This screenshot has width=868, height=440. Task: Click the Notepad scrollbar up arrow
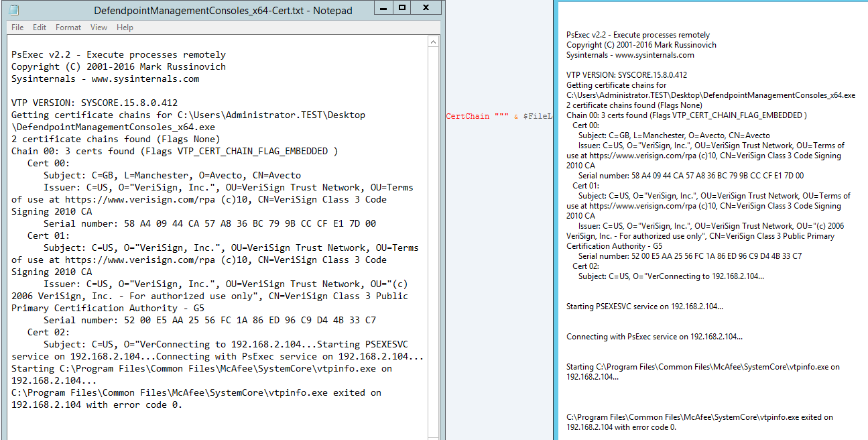tap(433, 42)
